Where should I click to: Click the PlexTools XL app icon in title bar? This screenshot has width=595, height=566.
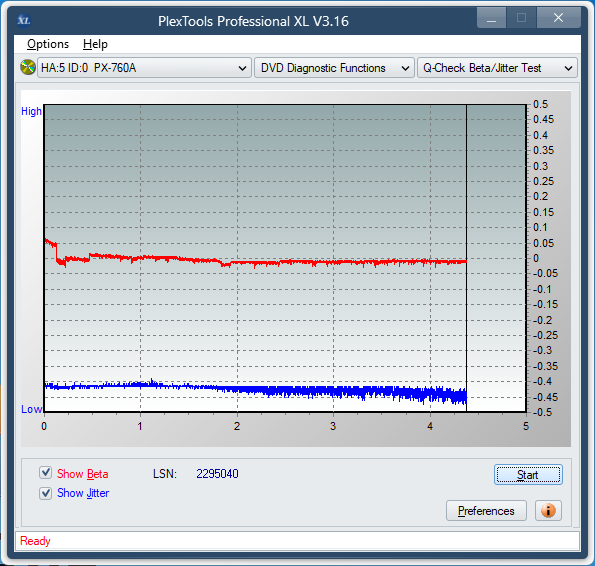[x=24, y=20]
